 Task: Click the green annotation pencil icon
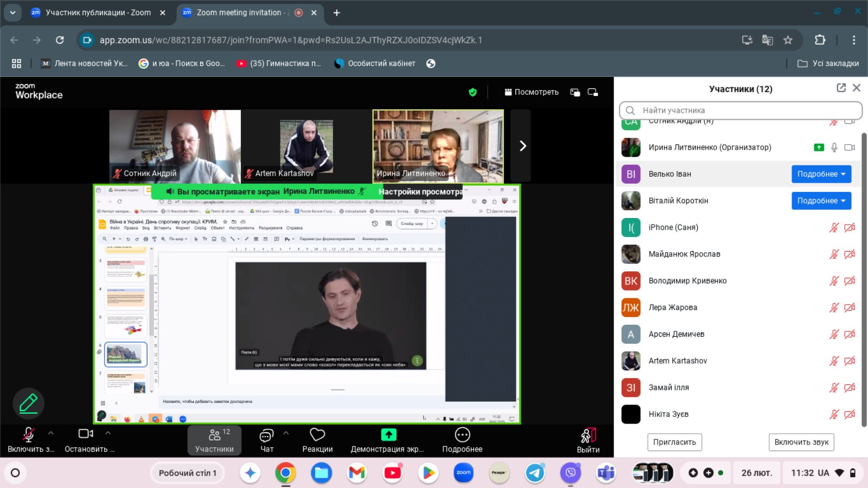pos(28,403)
